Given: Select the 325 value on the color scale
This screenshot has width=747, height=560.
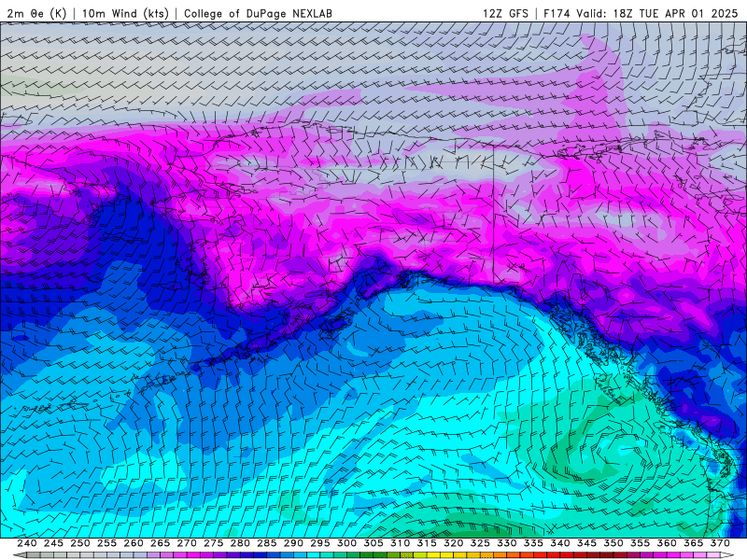Looking at the screenshot, I should [480, 543].
